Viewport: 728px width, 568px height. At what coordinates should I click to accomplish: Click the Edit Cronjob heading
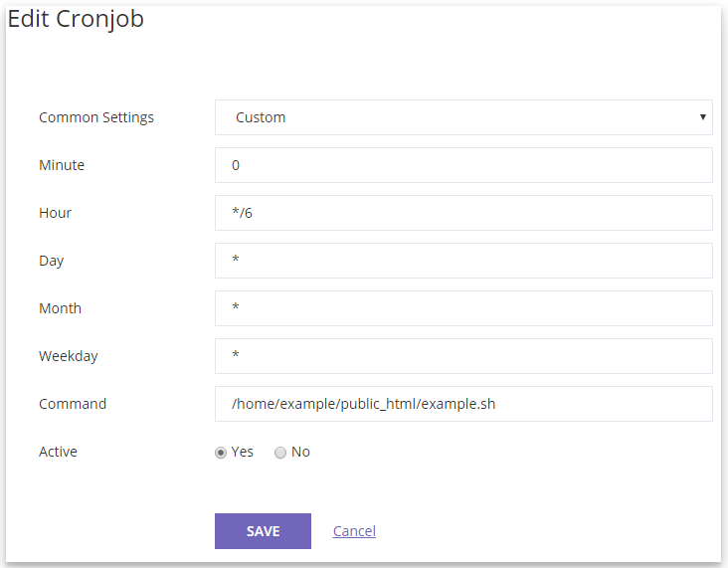[76, 20]
